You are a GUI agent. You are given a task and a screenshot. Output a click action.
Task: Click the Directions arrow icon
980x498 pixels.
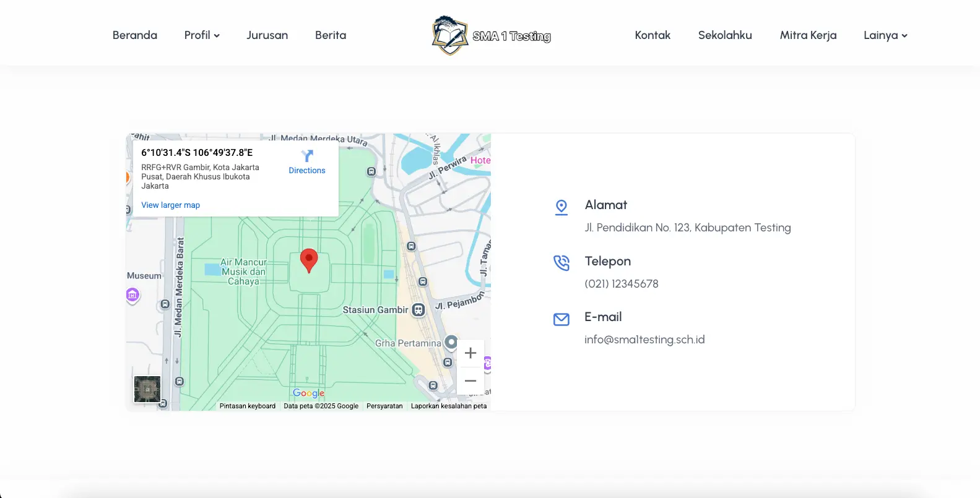[307, 156]
